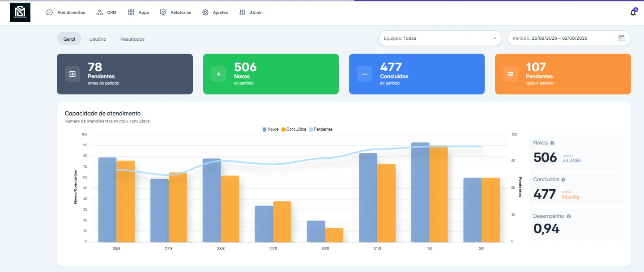Viewport: 644px width, 272px height.
Task: Click the Apps grid icon
Action: [x=131, y=13]
